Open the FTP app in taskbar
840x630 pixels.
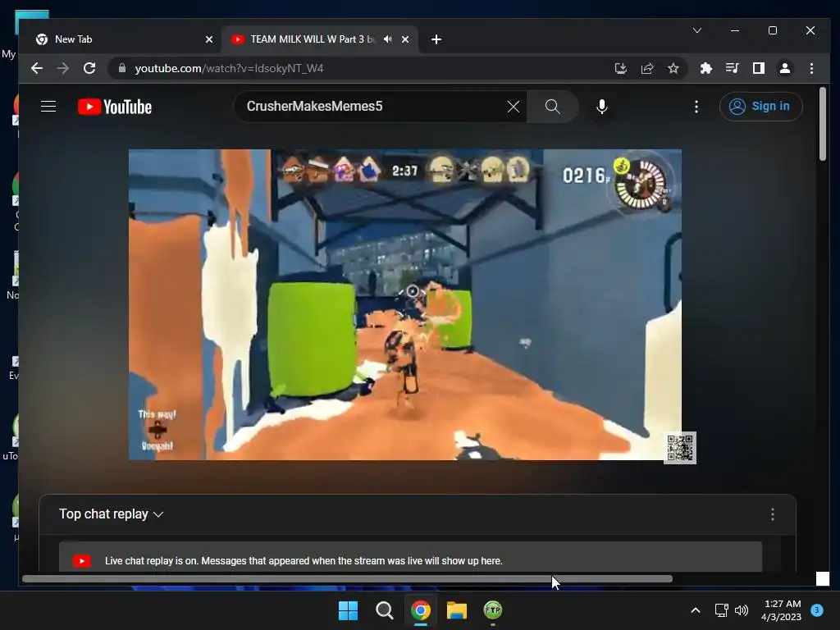[493, 609]
